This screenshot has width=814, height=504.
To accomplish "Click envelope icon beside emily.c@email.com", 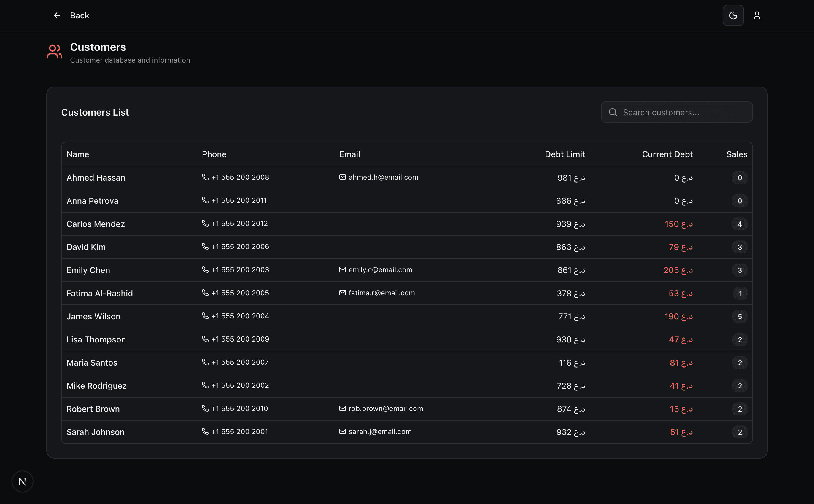I will coord(342,269).
